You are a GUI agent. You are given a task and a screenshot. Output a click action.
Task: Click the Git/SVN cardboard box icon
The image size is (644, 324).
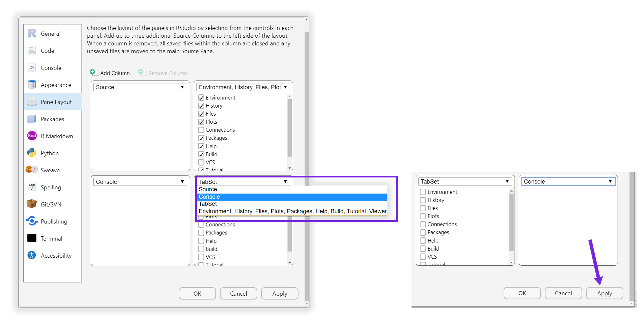32,204
